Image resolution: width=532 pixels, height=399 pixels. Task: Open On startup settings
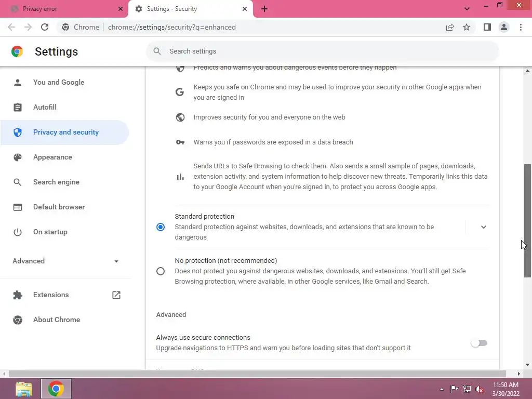tap(64, 232)
